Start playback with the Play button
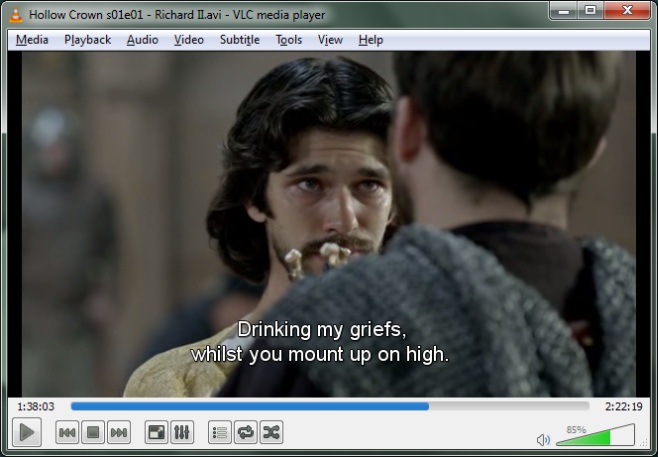 pos(27,432)
